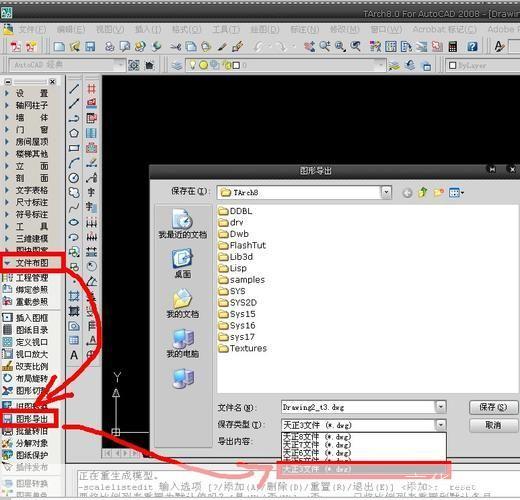Choose 天正8文件 (*.dwg) from type list
This screenshot has height=500, width=520.
pyautogui.click(x=364, y=437)
